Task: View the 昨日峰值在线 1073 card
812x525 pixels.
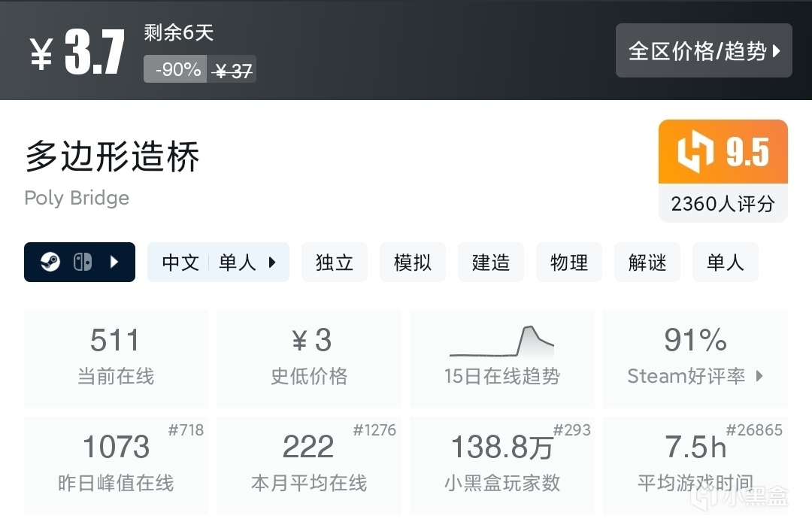Action: (x=116, y=465)
